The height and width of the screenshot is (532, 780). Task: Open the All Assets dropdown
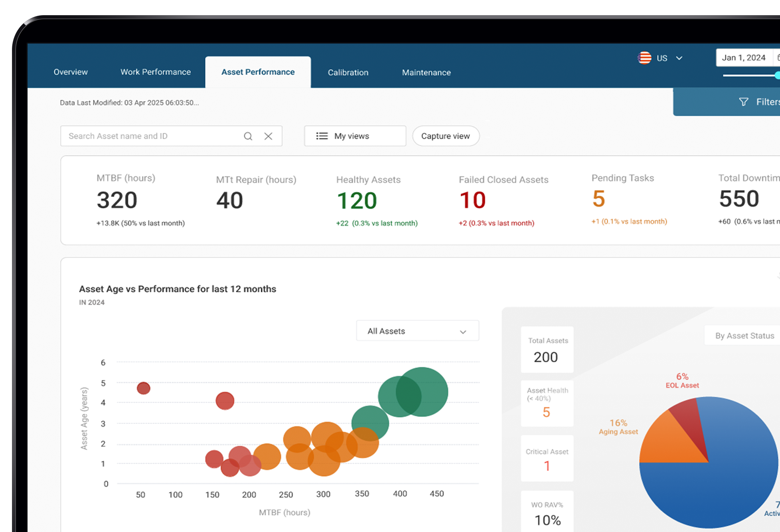point(417,331)
